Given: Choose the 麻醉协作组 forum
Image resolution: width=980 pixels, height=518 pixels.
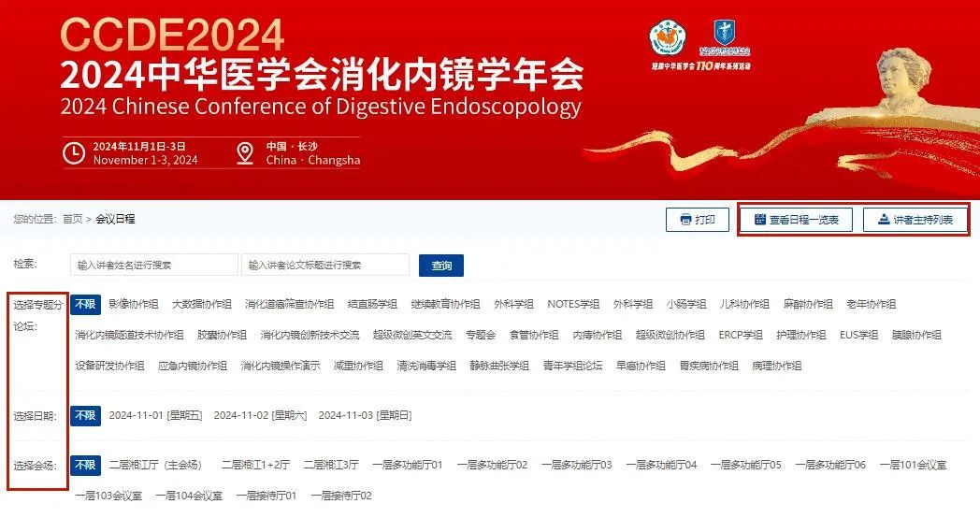Looking at the screenshot, I should (x=808, y=304).
